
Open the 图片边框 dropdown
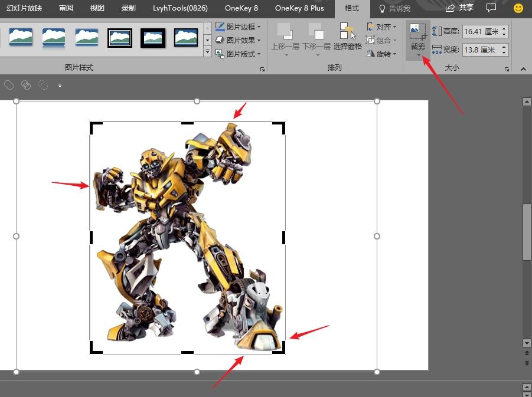[238, 27]
